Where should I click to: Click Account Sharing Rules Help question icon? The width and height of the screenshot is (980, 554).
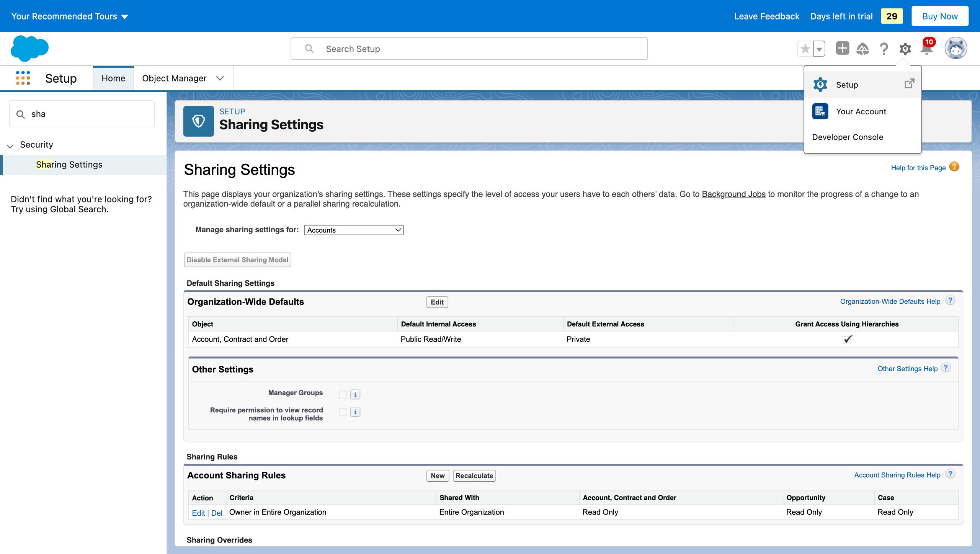(x=950, y=474)
